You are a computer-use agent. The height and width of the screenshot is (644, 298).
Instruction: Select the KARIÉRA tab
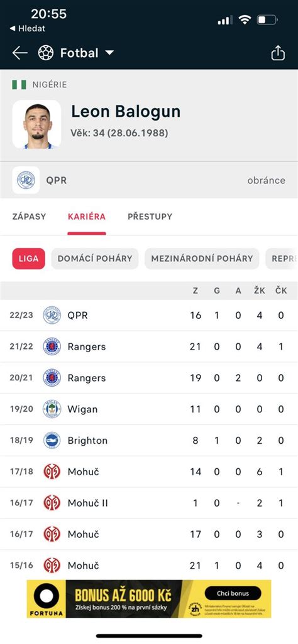point(86,217)
